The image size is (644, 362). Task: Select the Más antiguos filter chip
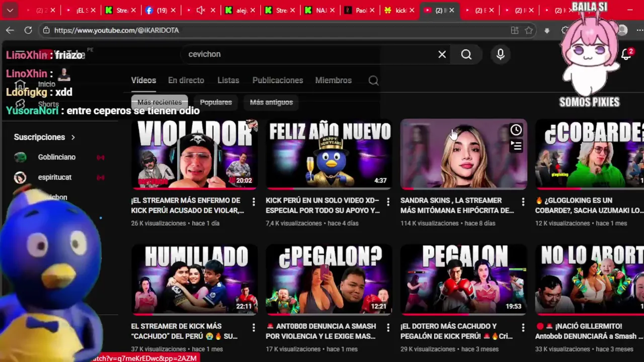[x=271, y=102]
